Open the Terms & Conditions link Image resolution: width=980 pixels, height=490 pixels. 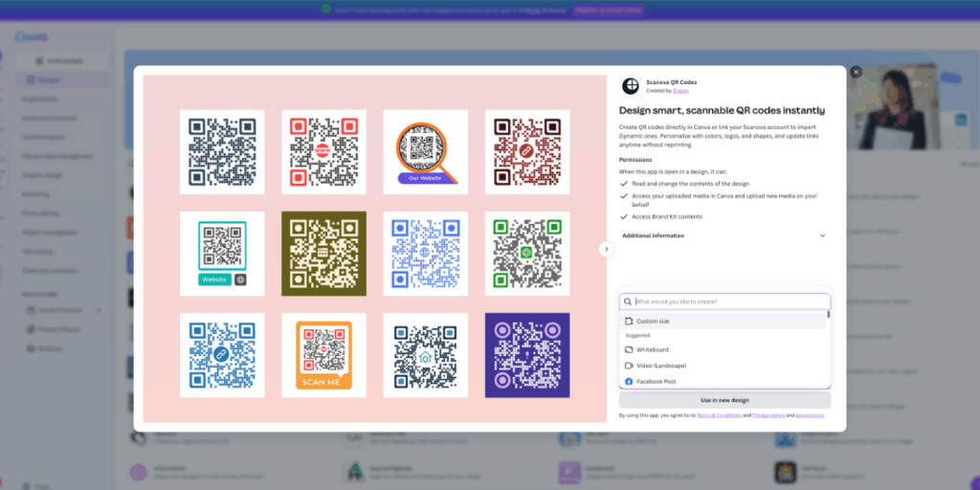point(719,415)
